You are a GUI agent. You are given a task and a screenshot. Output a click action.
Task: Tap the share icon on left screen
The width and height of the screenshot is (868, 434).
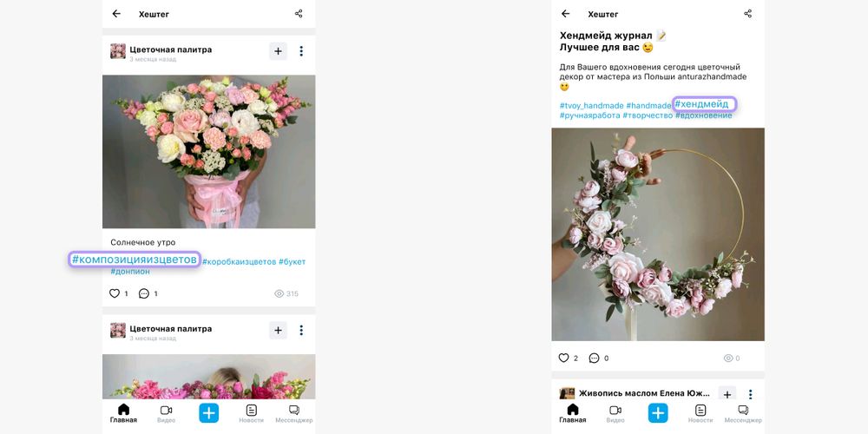[299, 14]
